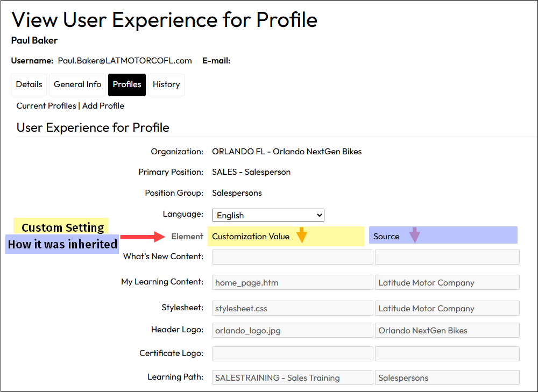Image resolution: width=538 pixels, height=392 pixels.
Task: Click the Salespersons source field for Learning Path
Action: pyautogui.click(x=447, y=377)
